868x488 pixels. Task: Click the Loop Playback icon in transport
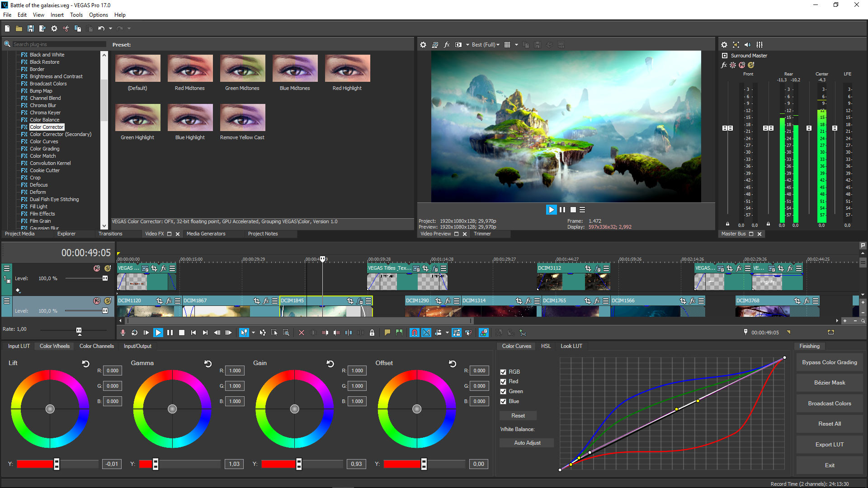pos(135,333)
